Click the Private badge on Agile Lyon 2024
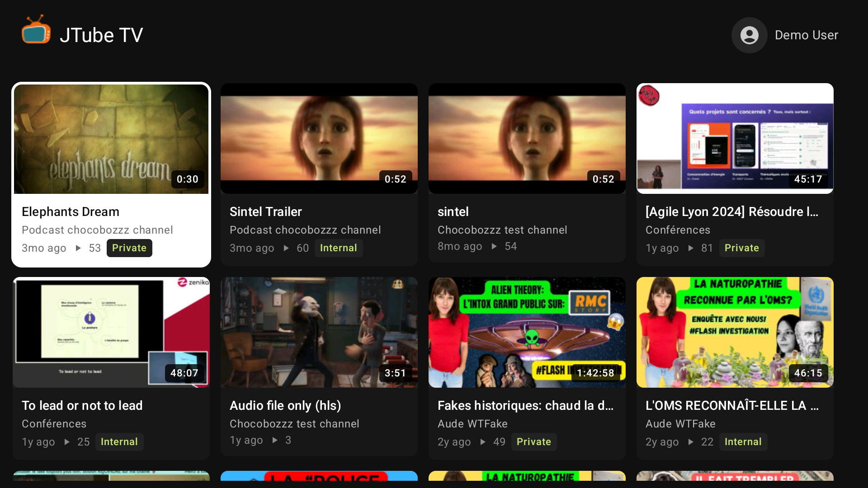Screen dimensions: 868x488 [742, 248]
